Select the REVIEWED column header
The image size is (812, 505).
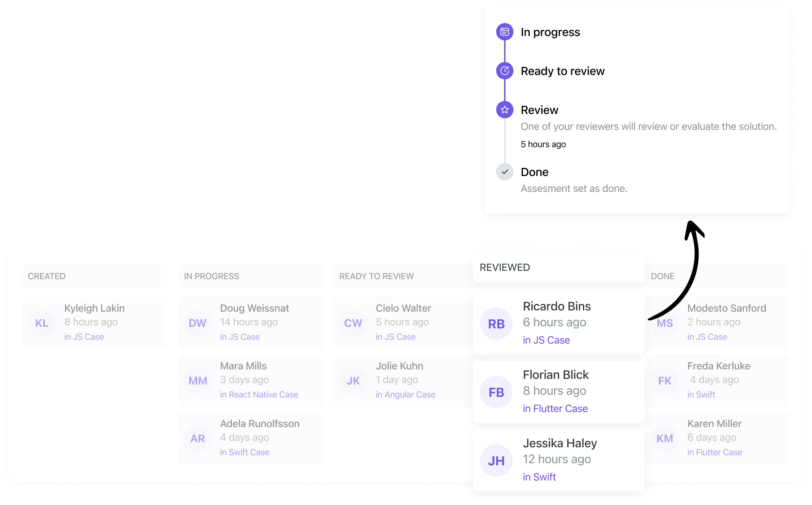[x=505, y=267]
